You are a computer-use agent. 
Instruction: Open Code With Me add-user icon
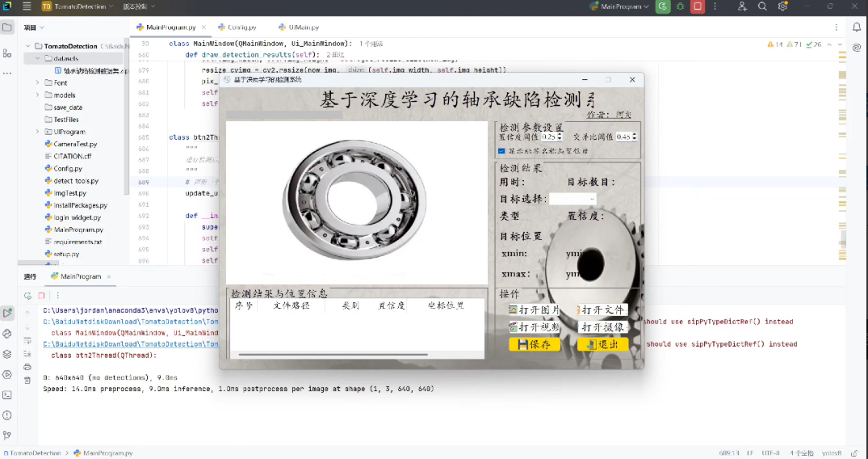click(742, 6)
